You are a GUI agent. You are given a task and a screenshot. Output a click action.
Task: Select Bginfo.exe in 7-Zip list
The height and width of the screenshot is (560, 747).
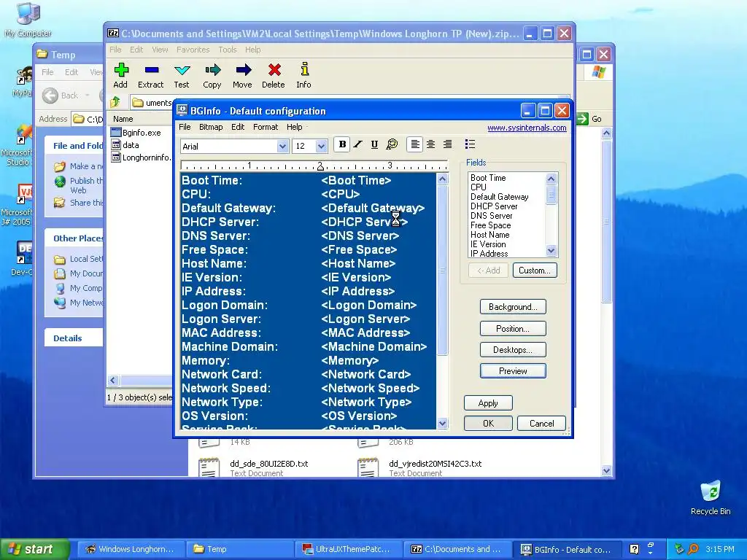click(136, 133)
